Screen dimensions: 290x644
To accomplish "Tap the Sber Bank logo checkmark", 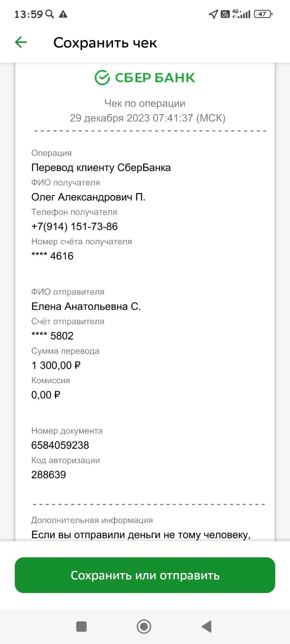I will [102, 78].
